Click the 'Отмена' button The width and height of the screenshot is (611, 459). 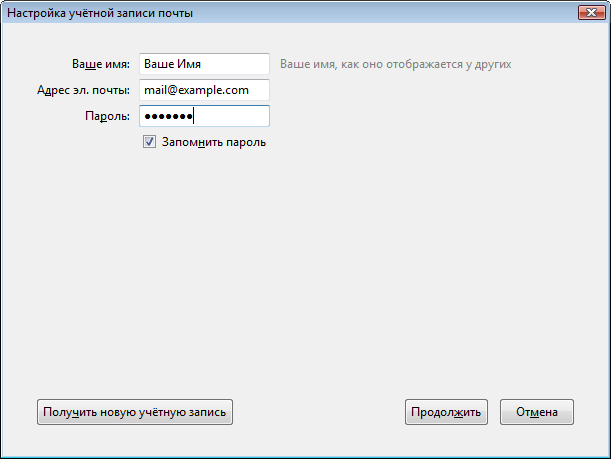pyautogui.click(x=537, y=412)
